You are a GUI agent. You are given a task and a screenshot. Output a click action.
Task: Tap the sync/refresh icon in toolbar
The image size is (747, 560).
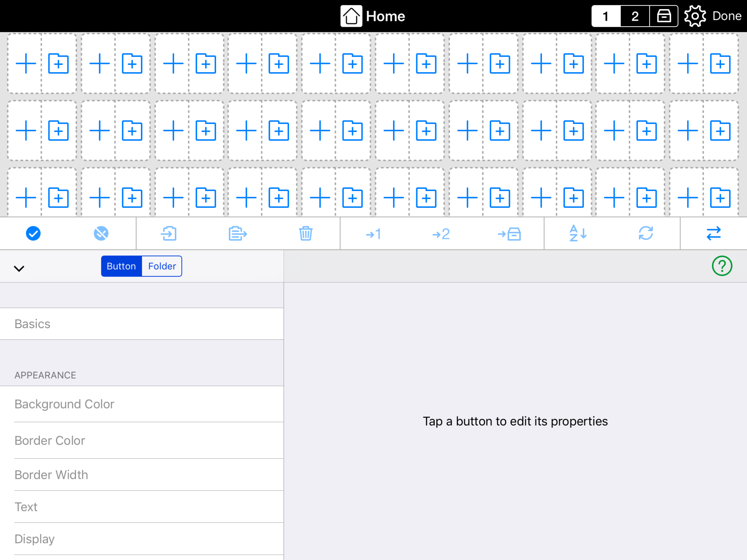click(x=646, y=233)
